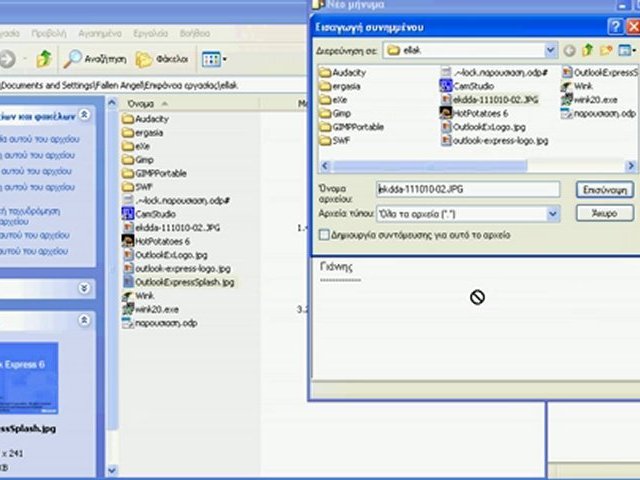Select SWF folder in attachment dialog
Image resolution: width=640 pixels, height=480 pixels.
coord(335,140)
